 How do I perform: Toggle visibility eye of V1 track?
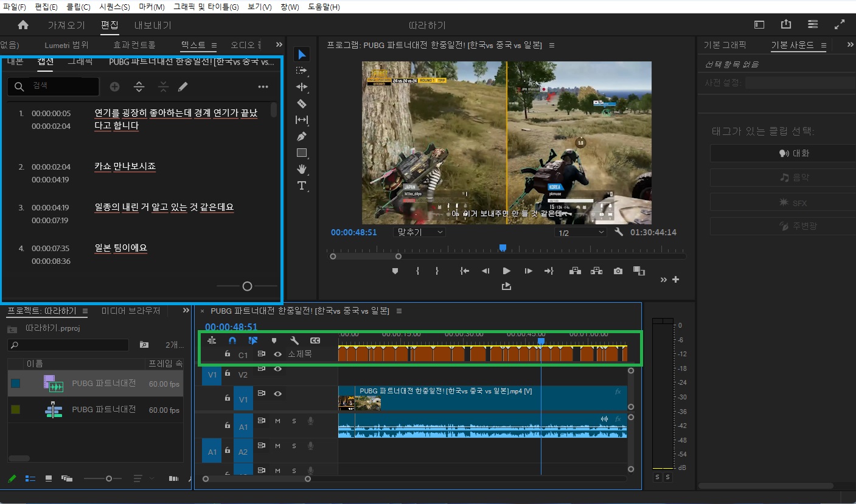277,394
